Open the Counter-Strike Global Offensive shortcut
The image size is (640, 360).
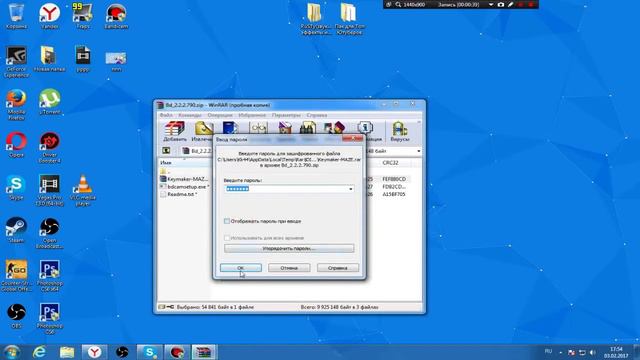pyautogui.click(x=16, y=276)
